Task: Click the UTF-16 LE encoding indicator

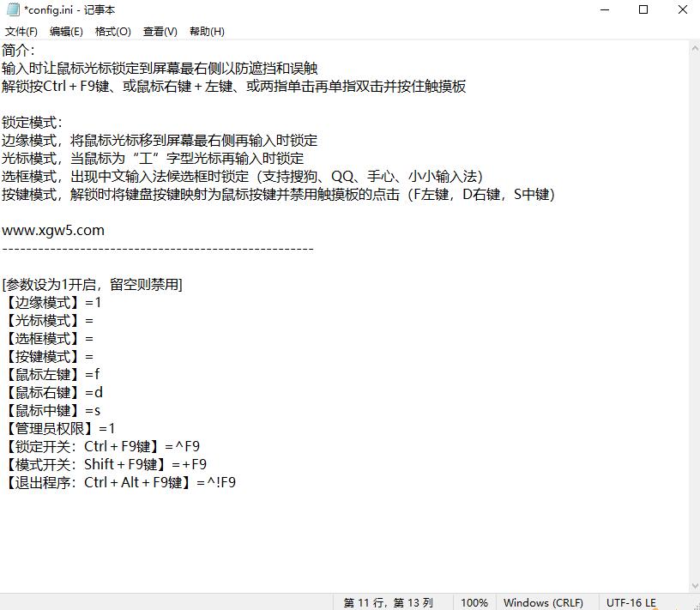Action: click(x=631, y=602)
